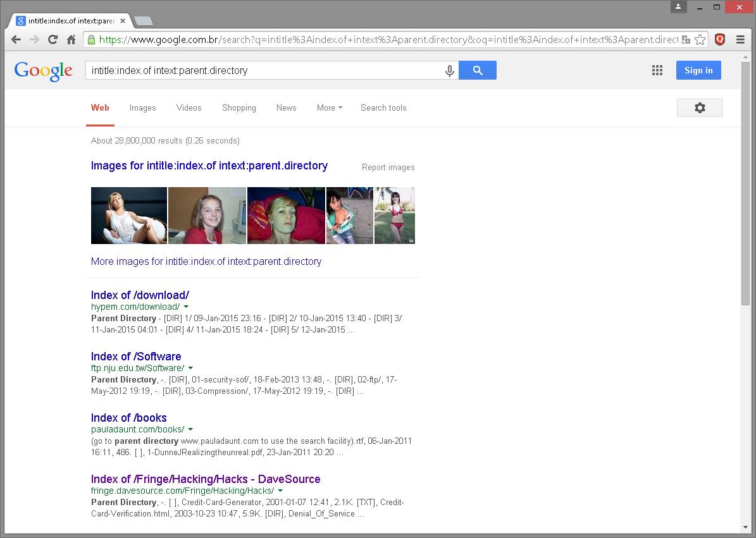The width and height of the screenshot is (756, 538).
Task: Click the ftp.nju.edu.tw/Software/ green URL text
Action: pos(137,368)
